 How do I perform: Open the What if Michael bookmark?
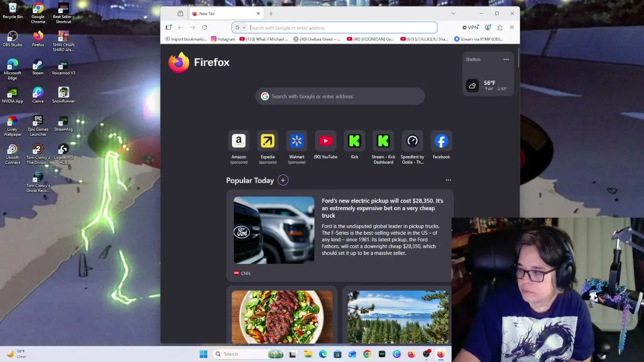[264, 39]
